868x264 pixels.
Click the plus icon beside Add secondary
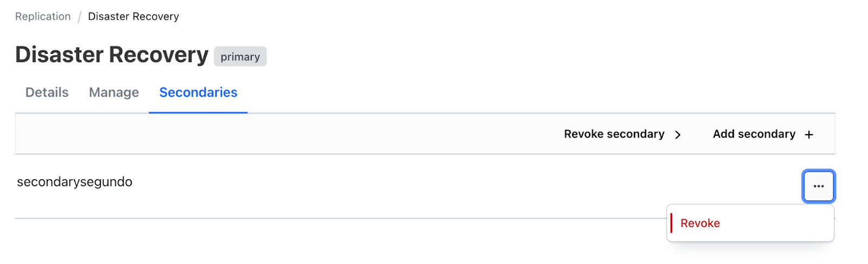(x=809, y=135)
